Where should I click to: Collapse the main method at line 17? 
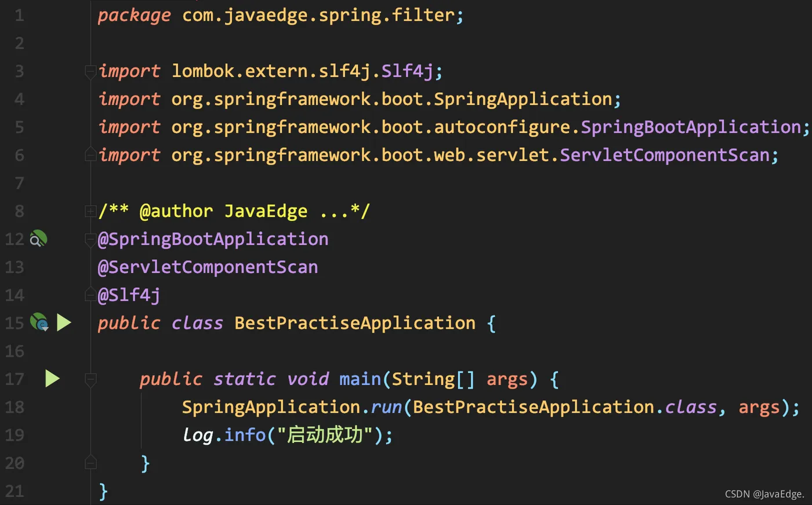click(x=90, y=380)
